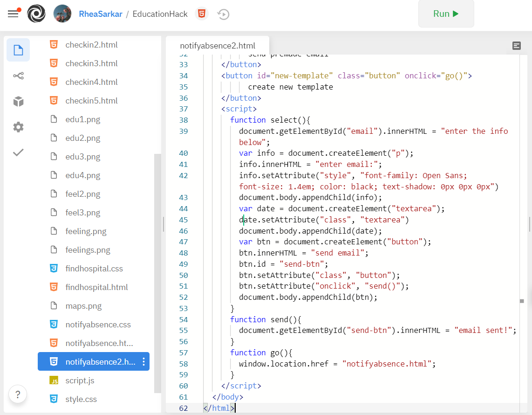Click the file list vertical scrollbar
The image size is (532, 415).
(x=157, y=273)
